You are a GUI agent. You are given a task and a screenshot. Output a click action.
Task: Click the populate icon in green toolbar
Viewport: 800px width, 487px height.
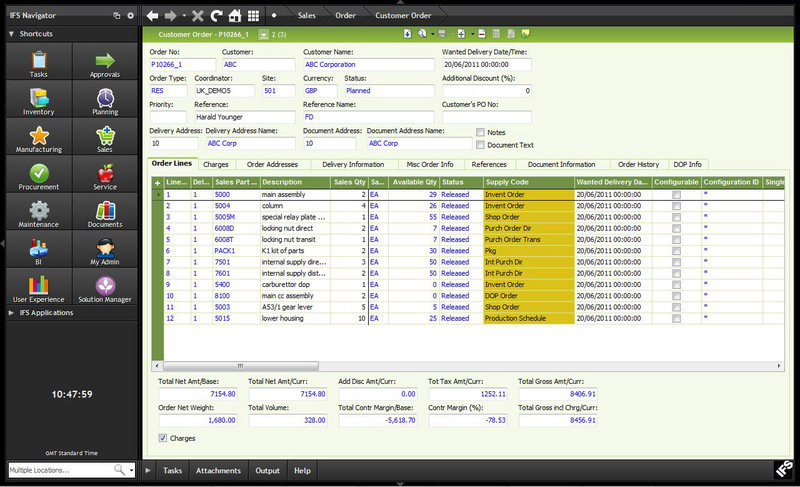pyautogui.click(x=407, y=34)
